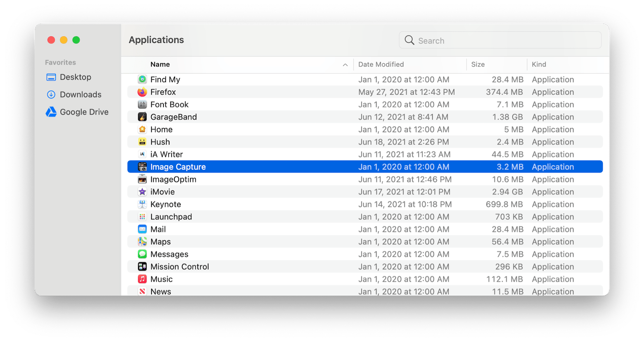The height and width of the screenshot is (342, 644).
Task: Click the Font Book app icon
Action: tap(142, 104)
